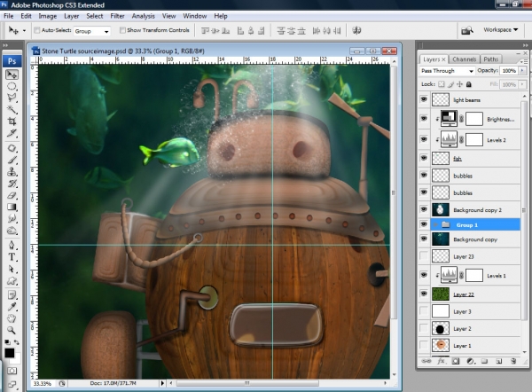The height and width of the screenshot is (392, 532).
Task: Click the foreground color swatch
Action: click(x=10, y=353)
